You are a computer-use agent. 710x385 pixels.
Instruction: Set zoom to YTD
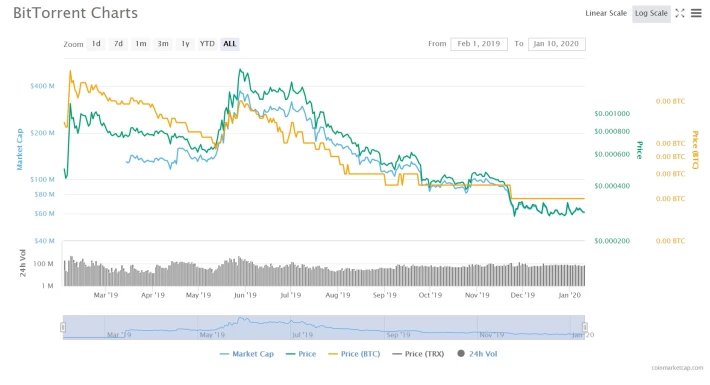(207, 44)
